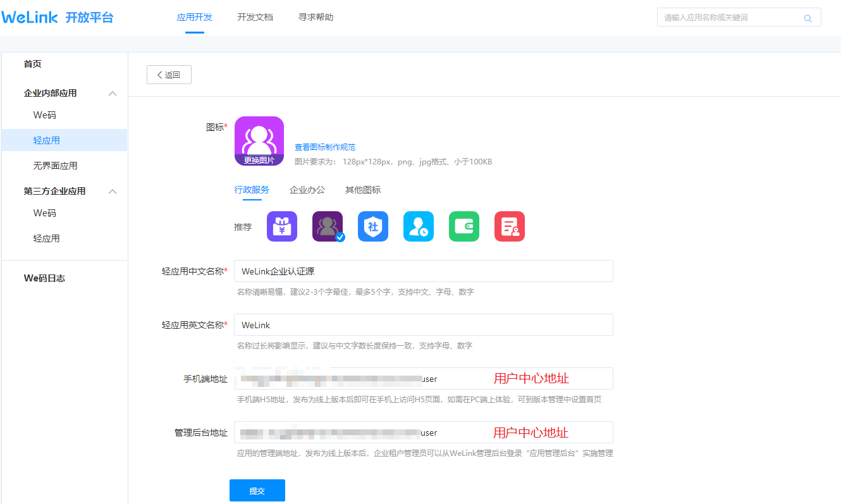Collapse the 第三方企业应用 section
The image size is (841, 504).
(113, 192)
